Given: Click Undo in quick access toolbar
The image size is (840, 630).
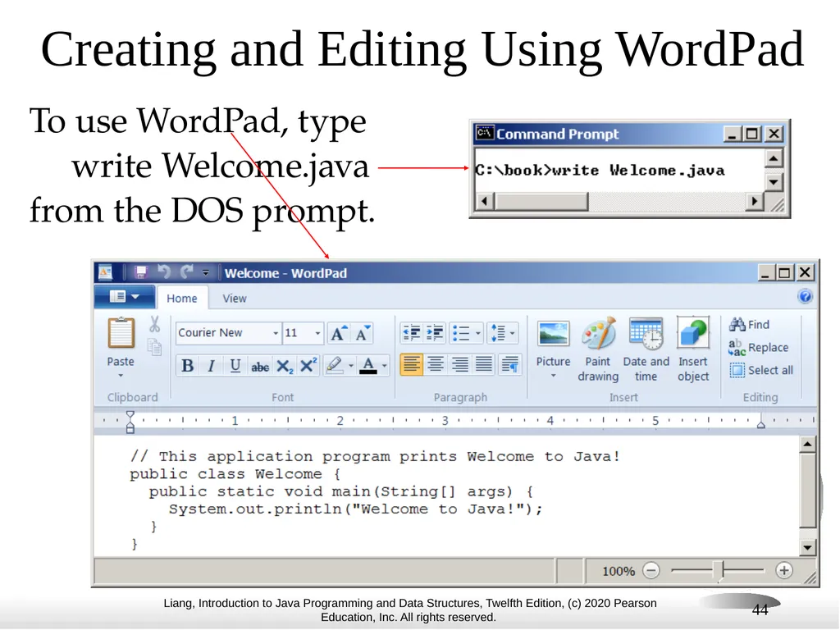Looking at the screenshot, I should 164,272.
